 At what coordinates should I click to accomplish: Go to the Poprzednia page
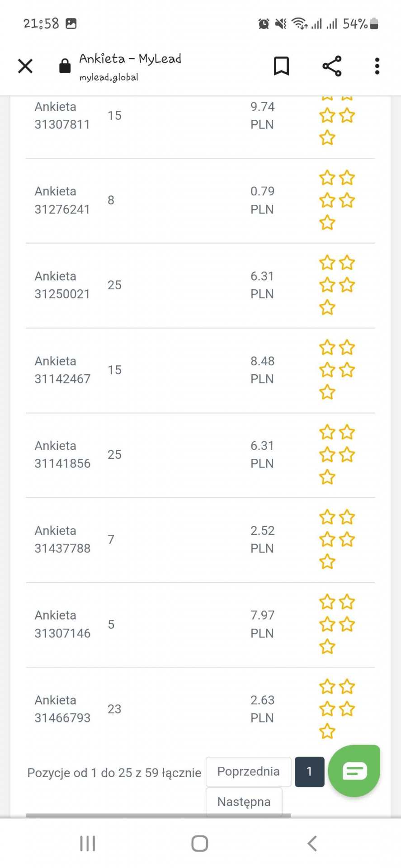coord(248,771)
